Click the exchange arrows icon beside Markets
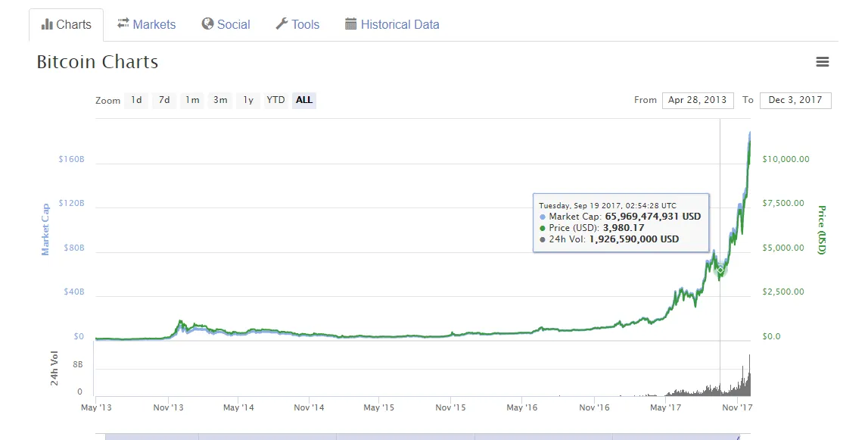The image size is (868, 440). point(123,23)
